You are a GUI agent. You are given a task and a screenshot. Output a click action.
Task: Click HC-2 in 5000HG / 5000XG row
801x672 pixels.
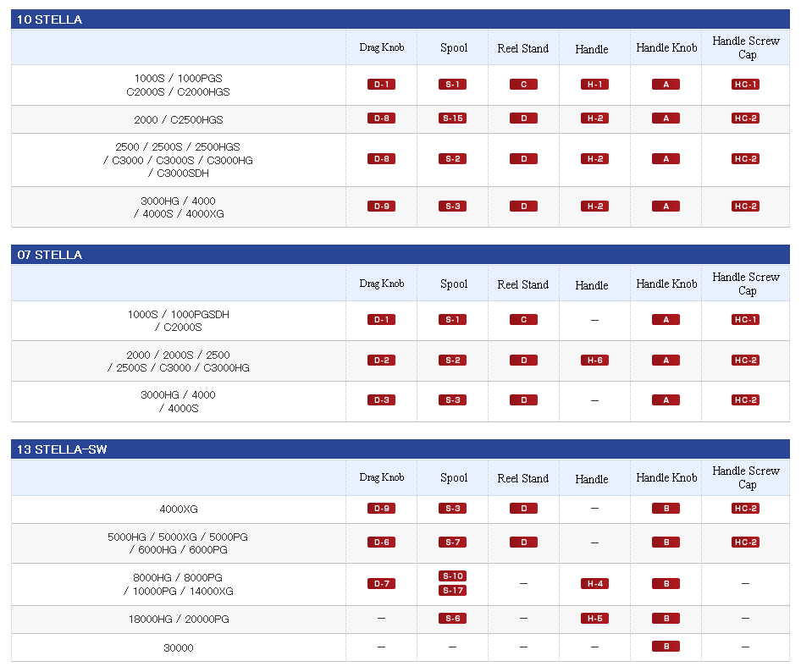(x=745, y=543)
